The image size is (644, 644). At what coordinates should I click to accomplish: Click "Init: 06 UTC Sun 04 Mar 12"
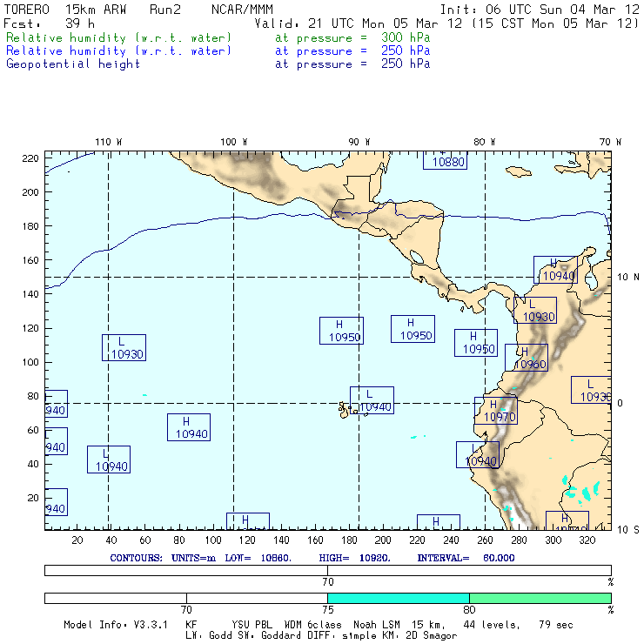[540, 10]
